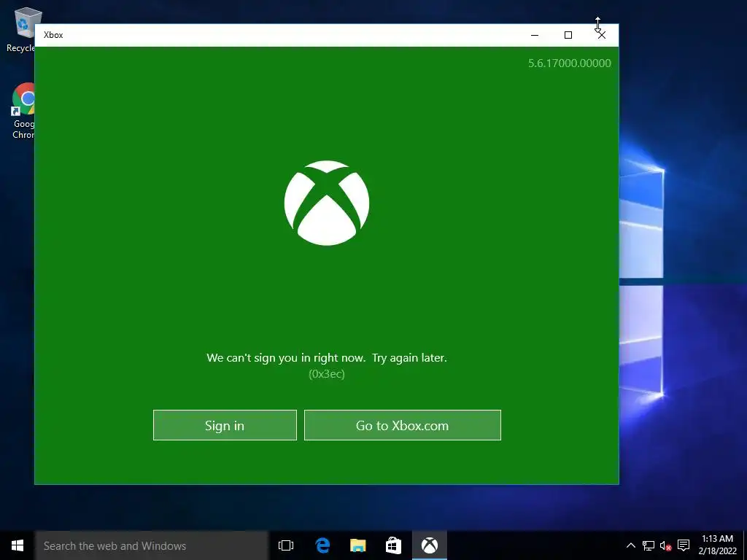Viewport: 747px width, 560px height.
Task: Click the Search the web and Windows box
Action: [152, 545]
